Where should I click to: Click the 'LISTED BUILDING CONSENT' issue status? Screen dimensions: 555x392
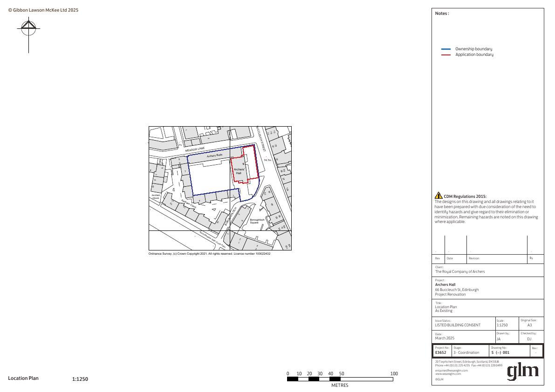coord(458,325)
